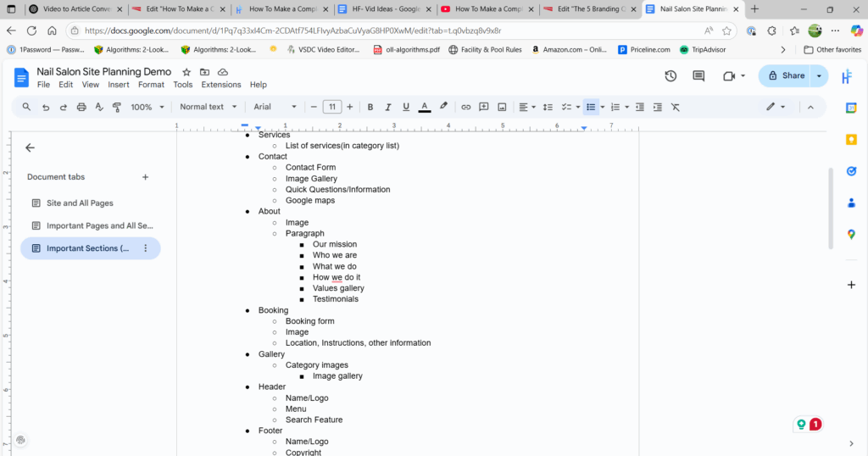
Task: Increase the font size
Action: click(x=349, y=108)
